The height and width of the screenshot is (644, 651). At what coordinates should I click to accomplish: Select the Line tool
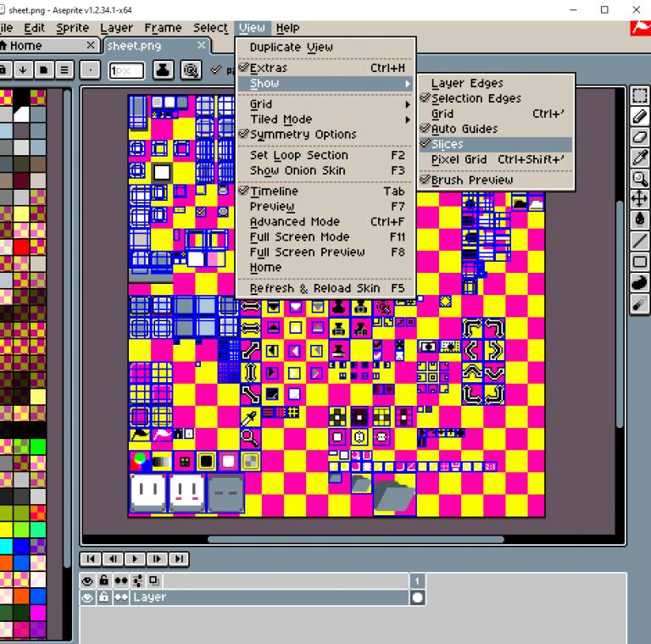point(640,241)
